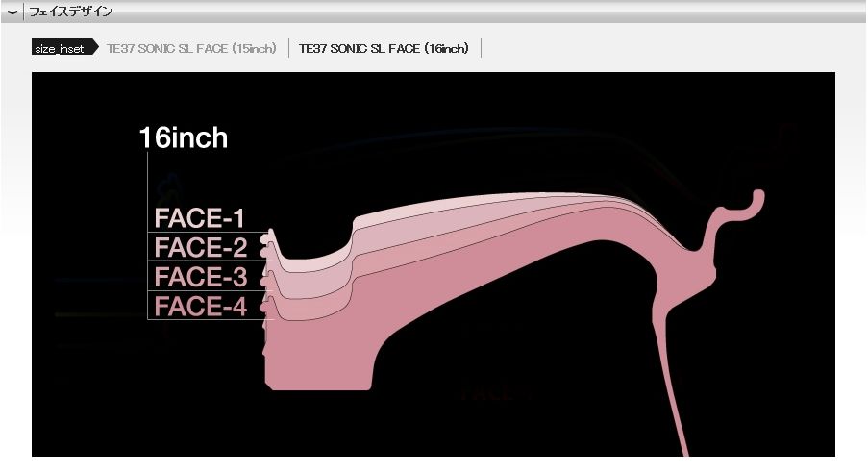Select TE37 SONIC SL FACE (16inch) tab
Viewport: 868px width, 473px height.
384,48
